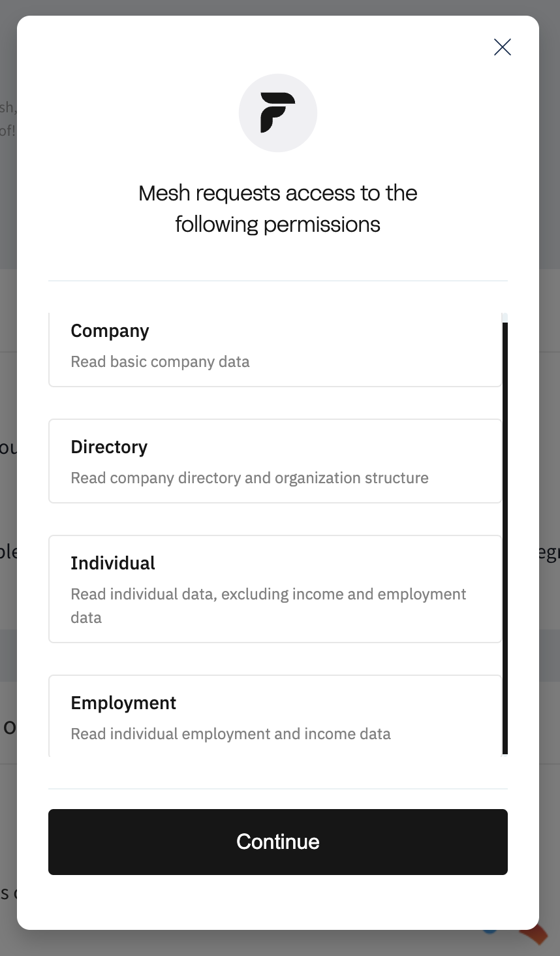Click the 'Individual' title text
This screenshot has height=956, width=560.
click(x=113, y=564)
